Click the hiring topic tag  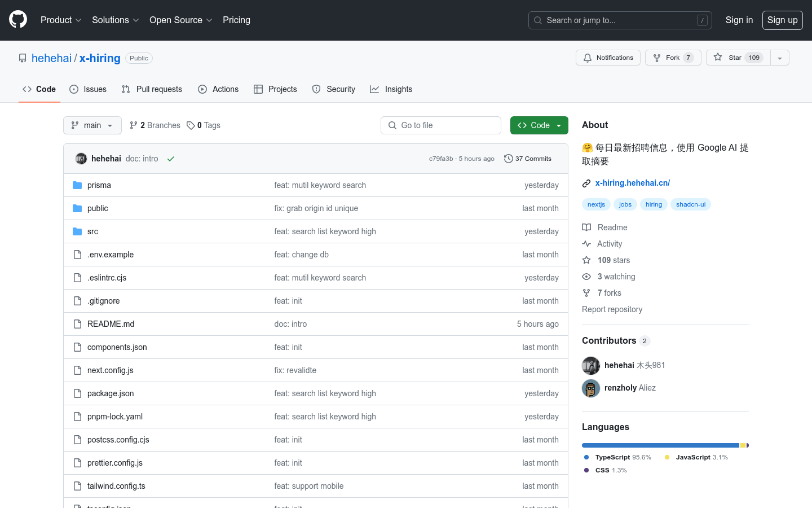coord(654,204)
